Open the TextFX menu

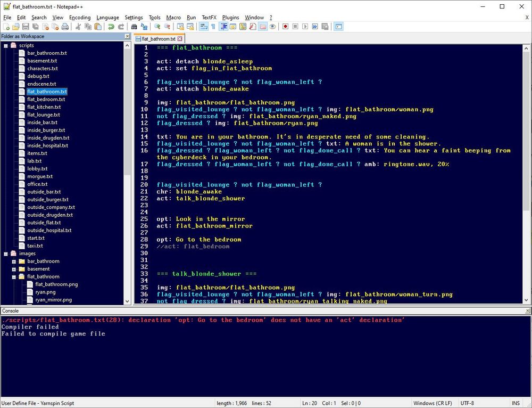pos(209,18)
